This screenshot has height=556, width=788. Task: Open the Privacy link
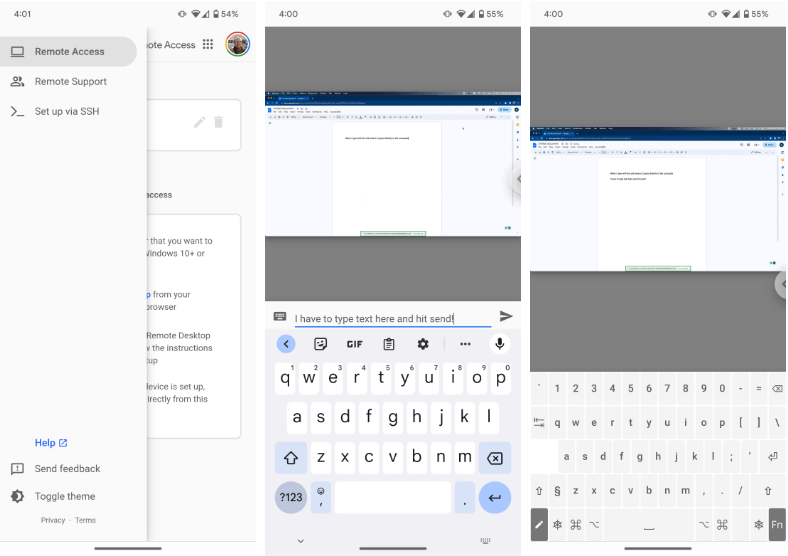53,520
